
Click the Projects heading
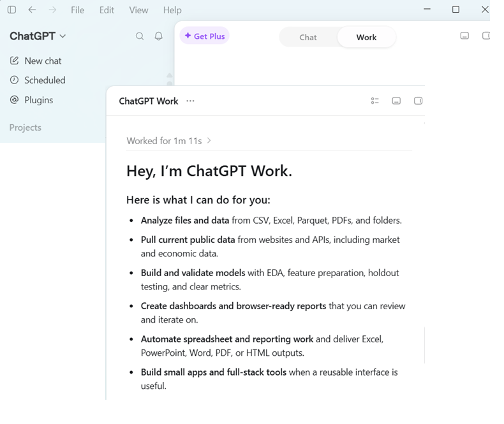tap(26, 128)
